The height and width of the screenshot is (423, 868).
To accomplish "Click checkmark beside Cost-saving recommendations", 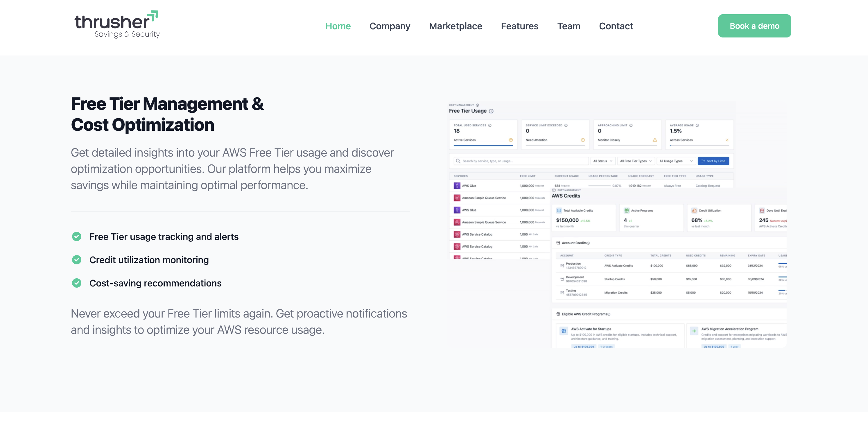I will click(77, 283).
